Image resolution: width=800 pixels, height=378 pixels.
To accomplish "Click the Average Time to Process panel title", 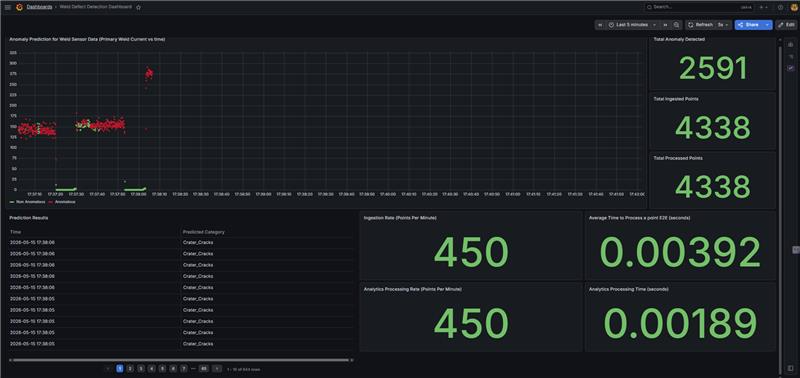I will (x=639, y=218).
